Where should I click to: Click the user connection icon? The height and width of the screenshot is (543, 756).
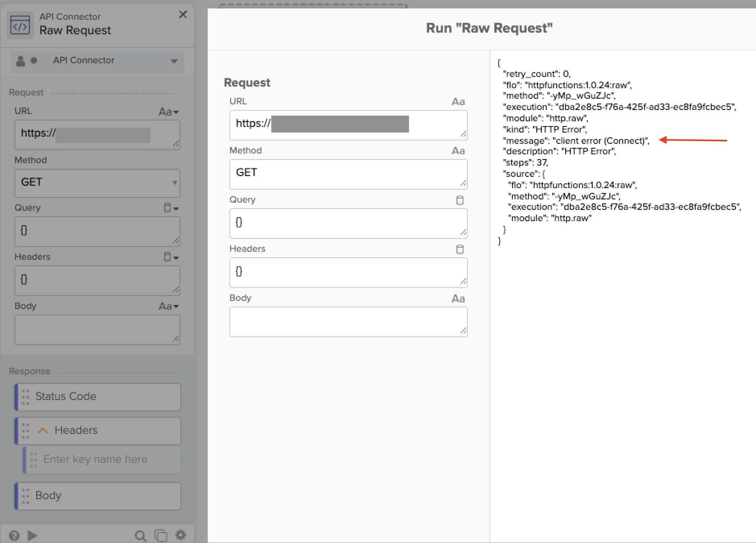pyautogui.click(x=21, y=61)
